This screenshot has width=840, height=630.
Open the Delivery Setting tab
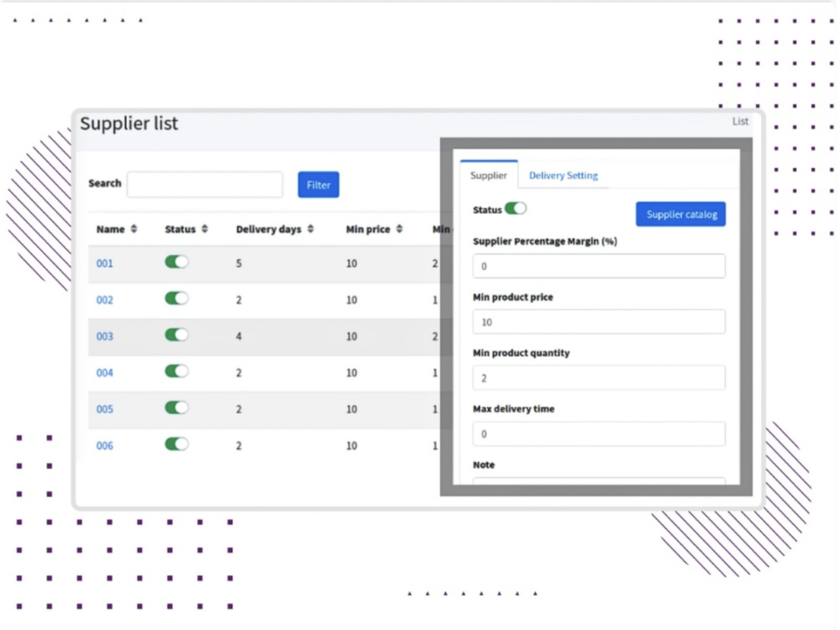[x=564, y=176]
